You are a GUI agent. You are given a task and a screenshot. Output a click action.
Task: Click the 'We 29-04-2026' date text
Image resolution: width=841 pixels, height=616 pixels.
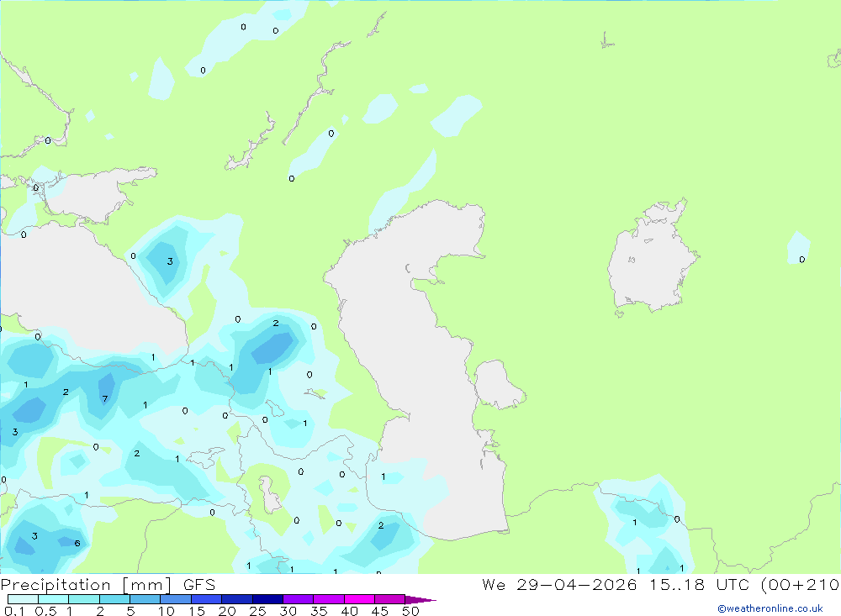tap(559, 584)
